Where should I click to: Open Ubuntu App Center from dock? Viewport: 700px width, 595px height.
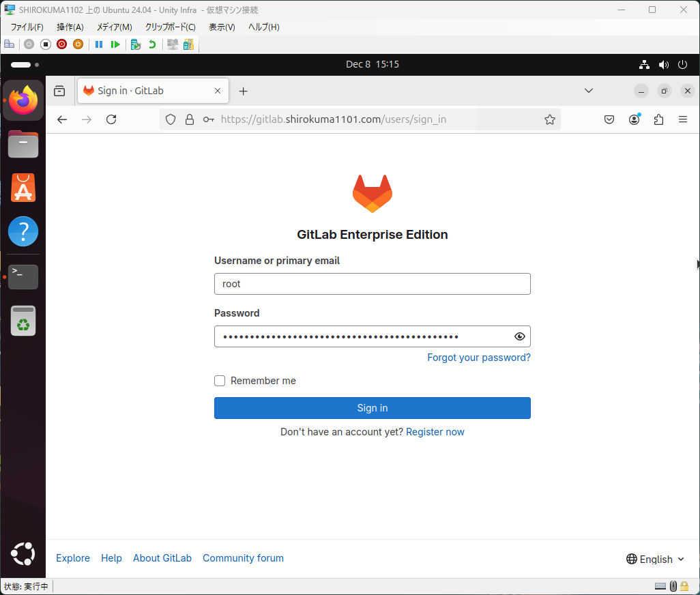(23, 188)
